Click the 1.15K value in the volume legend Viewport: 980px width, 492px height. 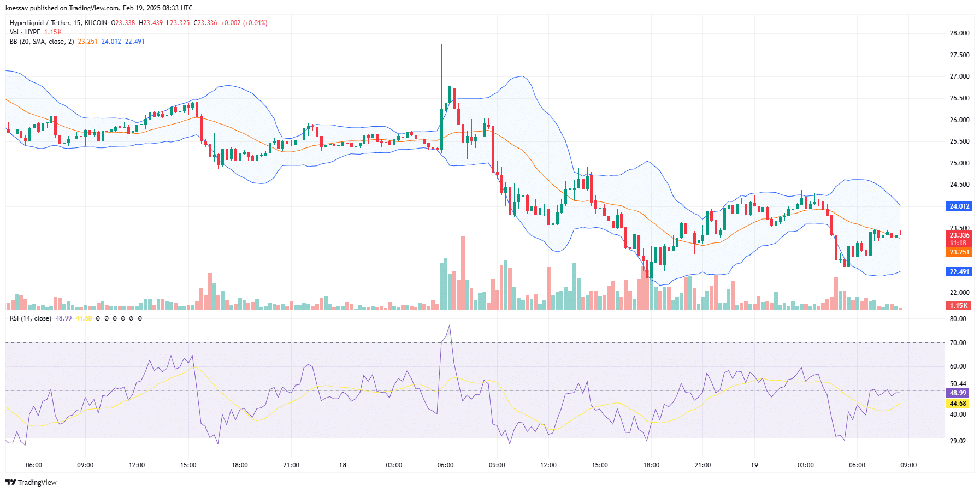(53, 32)
